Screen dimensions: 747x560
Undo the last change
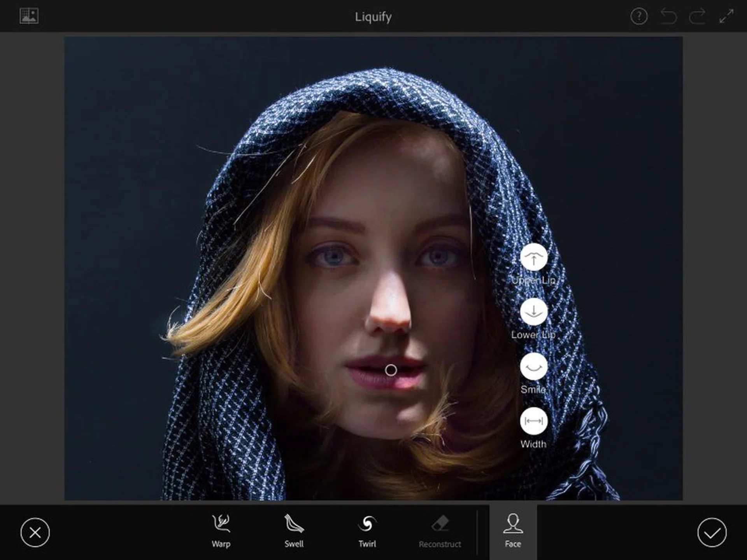tap(668, 17)
